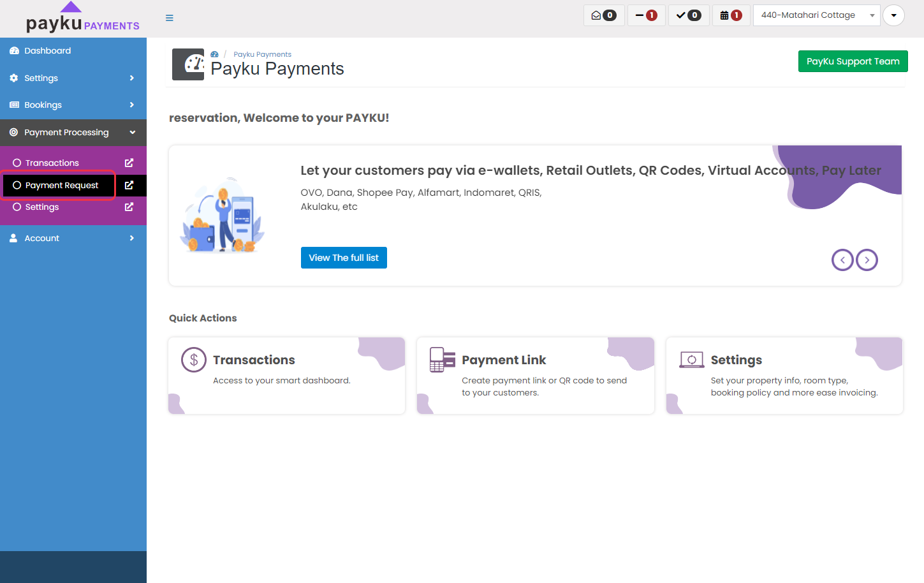Click the Payku Payments page title

[x=277, y=69]
